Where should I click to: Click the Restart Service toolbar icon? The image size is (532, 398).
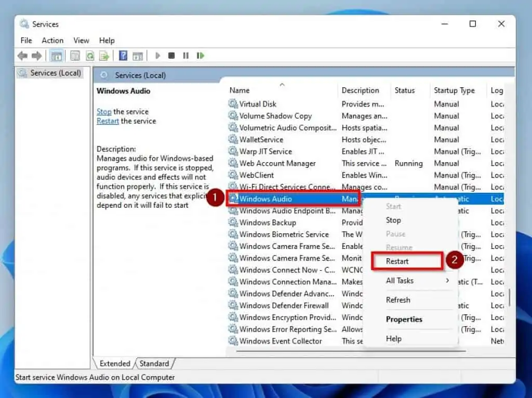[201, 56]
